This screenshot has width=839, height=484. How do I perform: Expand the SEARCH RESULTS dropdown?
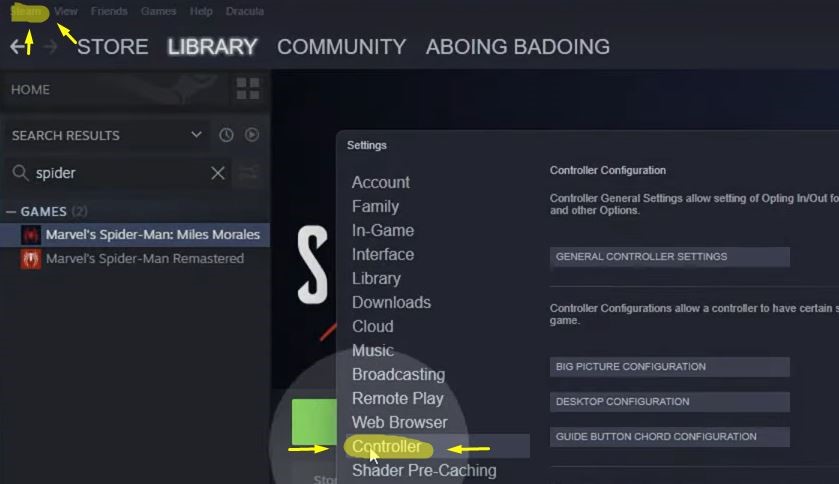(x=196, y=135)
